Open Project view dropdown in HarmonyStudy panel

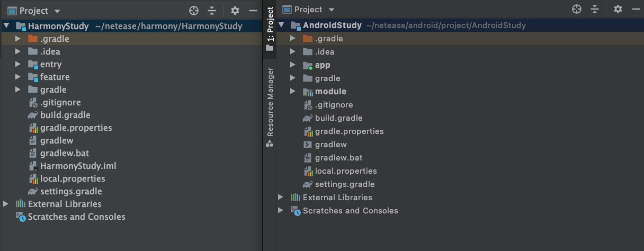(x=57, y=11)
